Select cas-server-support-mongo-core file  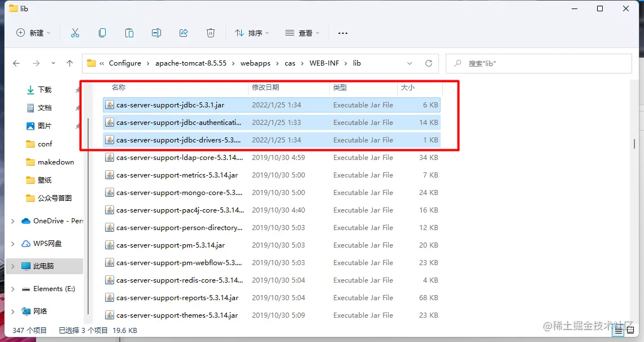[x=272, y=193]
